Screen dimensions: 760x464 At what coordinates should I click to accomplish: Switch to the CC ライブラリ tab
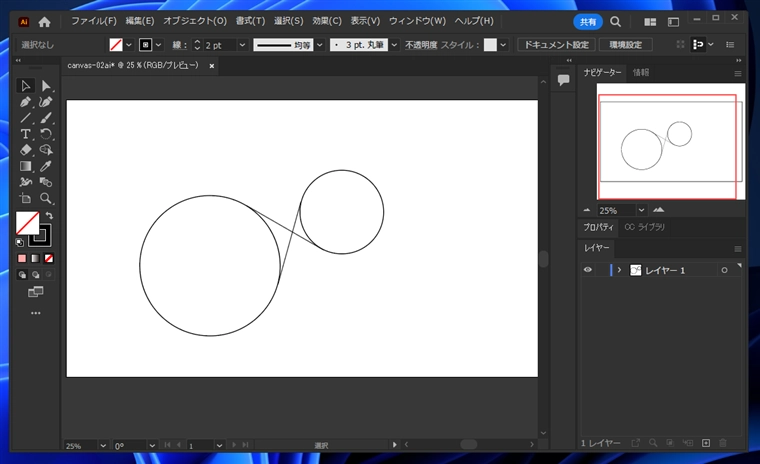point(644,227)
